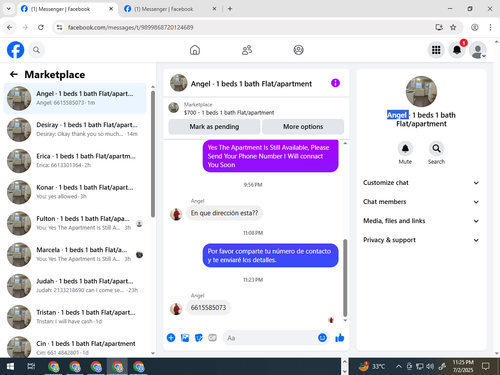500x375 pixels.
Task: Open Konar conversation in list
Action: point(75,192)
